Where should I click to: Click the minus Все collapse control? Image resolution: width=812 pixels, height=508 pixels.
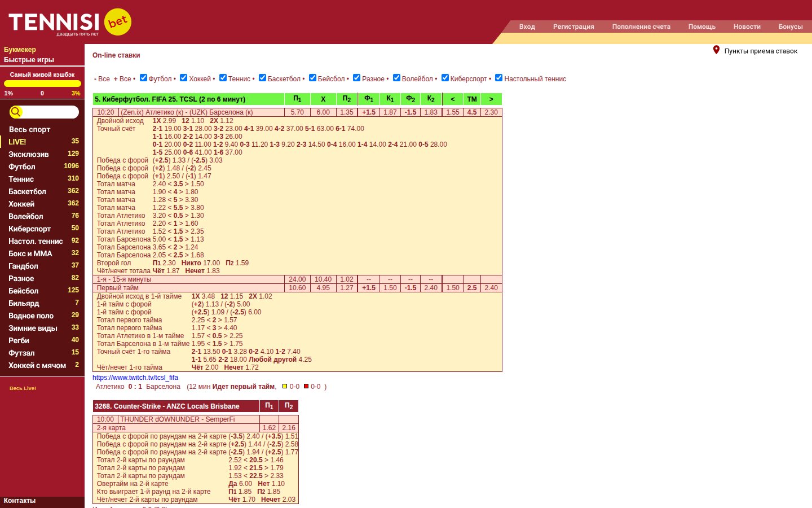[102, 79]
